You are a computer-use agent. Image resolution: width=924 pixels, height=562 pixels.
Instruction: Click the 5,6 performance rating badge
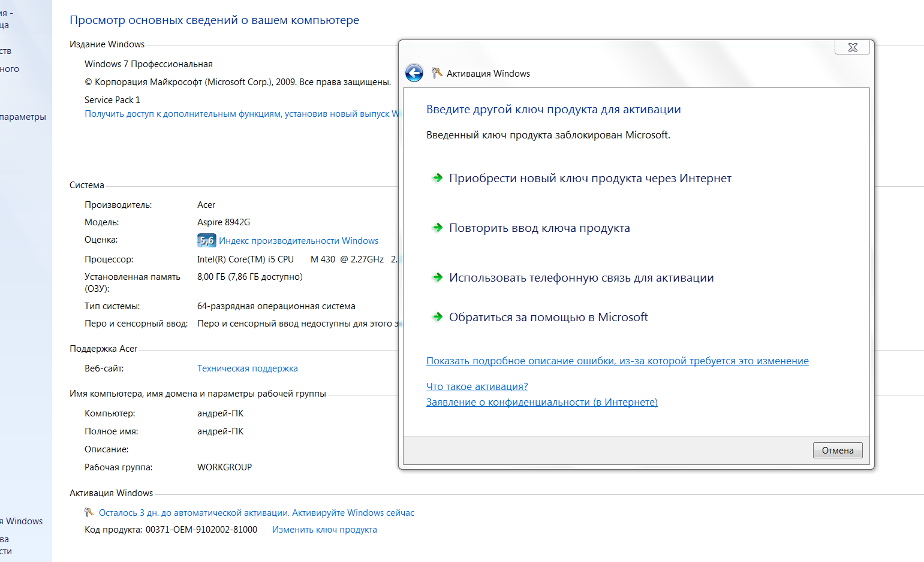coord(206,240)
